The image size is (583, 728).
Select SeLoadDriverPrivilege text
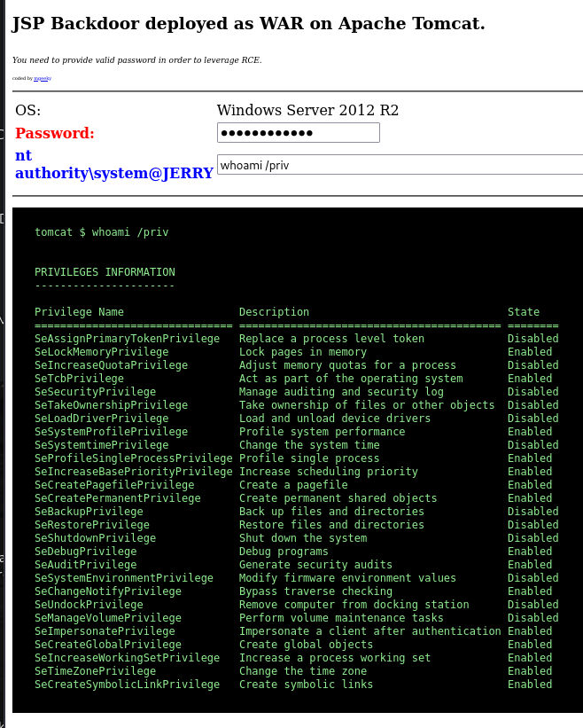click(x=102, y=419)
